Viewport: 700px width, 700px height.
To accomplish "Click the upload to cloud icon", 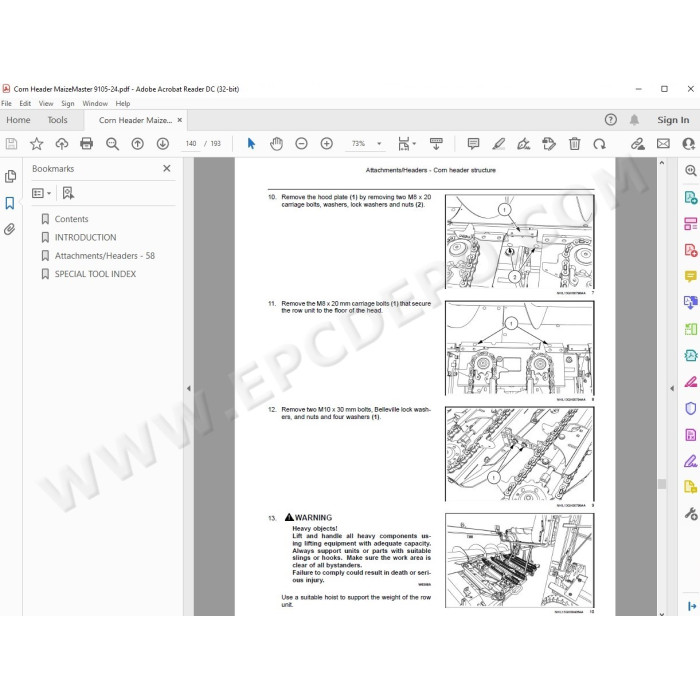I will click(x=62, y=144).
